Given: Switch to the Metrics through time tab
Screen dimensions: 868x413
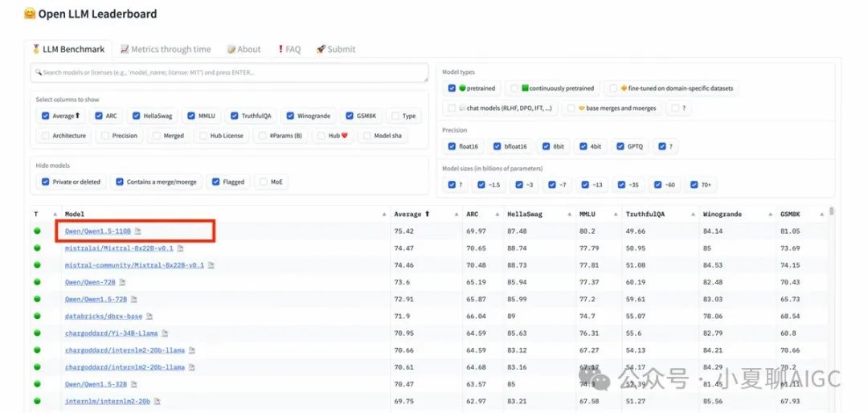Looking at the screenshot, I should (x=165, y=49).
